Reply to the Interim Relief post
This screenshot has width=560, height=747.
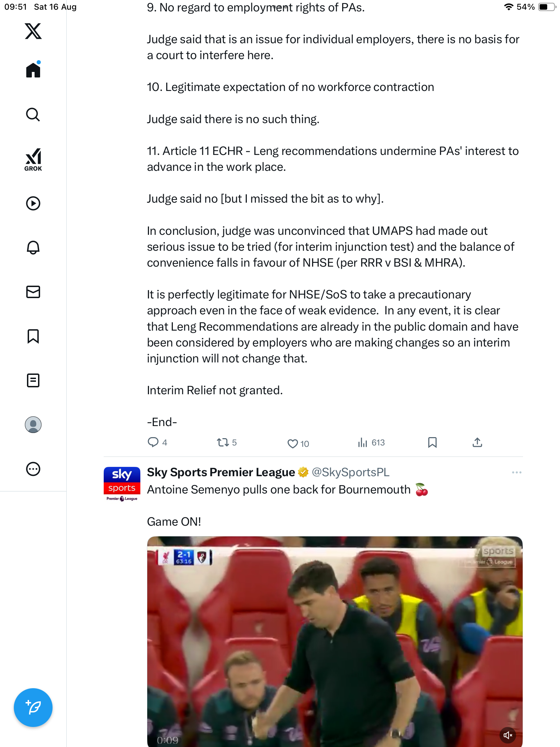coord(153,442)
